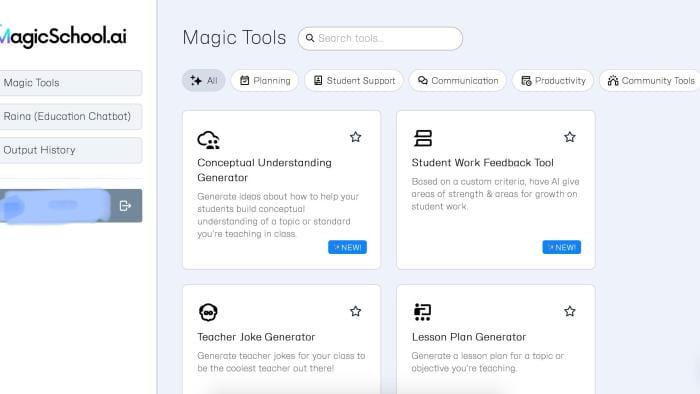Viewport: 700px width, 394px height.
Task: Favorite the Teacher Joke Generator with its star
Action: point(355,311)
